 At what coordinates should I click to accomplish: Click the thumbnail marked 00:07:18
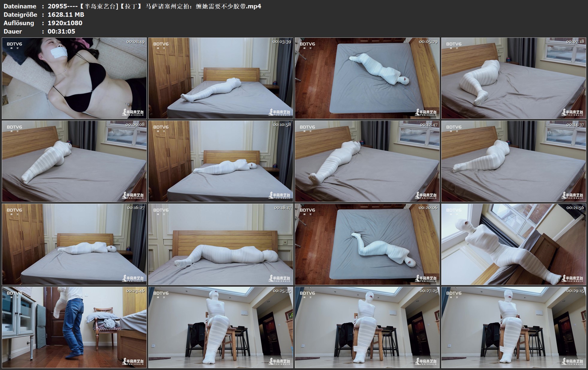[513, 78]
